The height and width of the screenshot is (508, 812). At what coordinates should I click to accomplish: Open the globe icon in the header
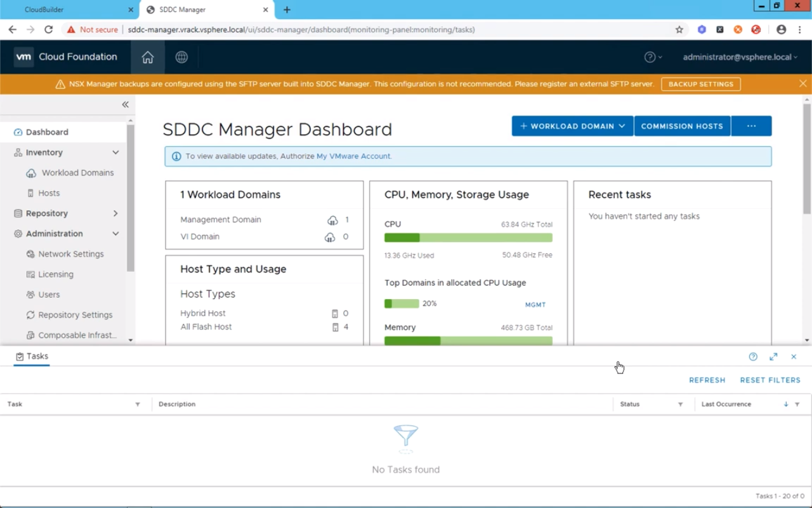[x=181, y=57]
